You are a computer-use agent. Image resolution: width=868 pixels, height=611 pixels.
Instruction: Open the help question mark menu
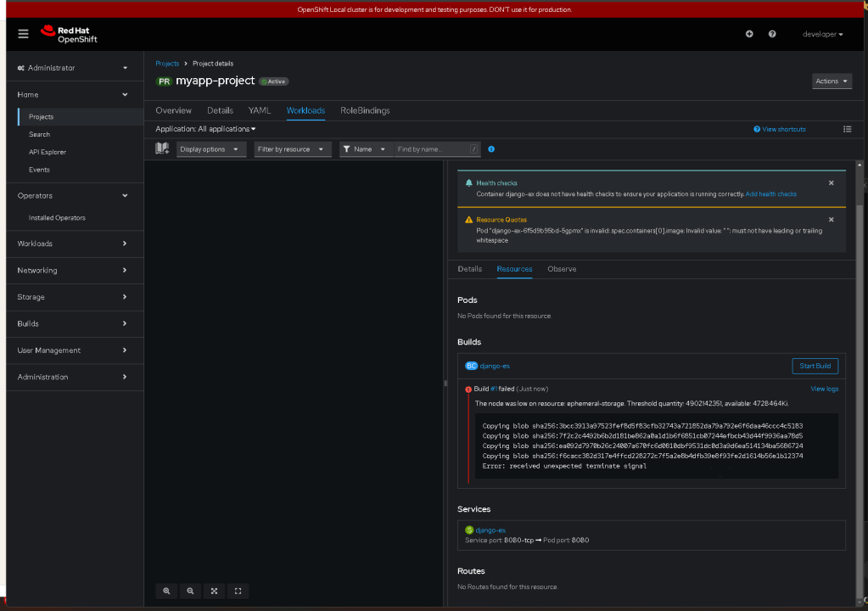click(771, 34)
